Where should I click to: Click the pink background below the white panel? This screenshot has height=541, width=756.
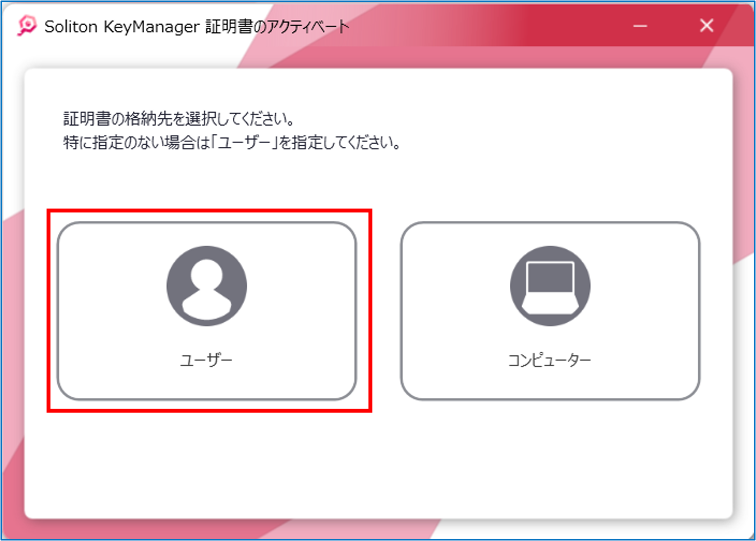tap(224, 530)
